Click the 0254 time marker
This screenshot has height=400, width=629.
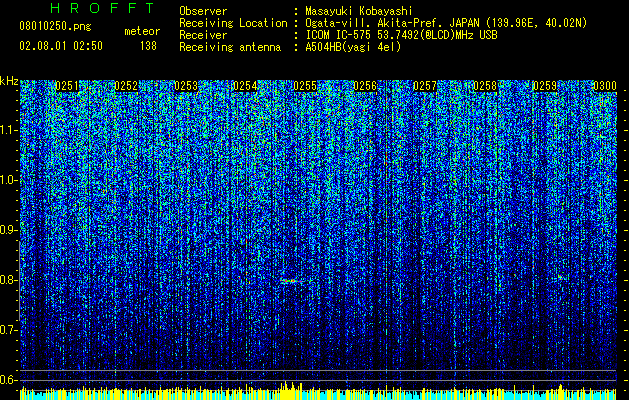pos(246,86)
